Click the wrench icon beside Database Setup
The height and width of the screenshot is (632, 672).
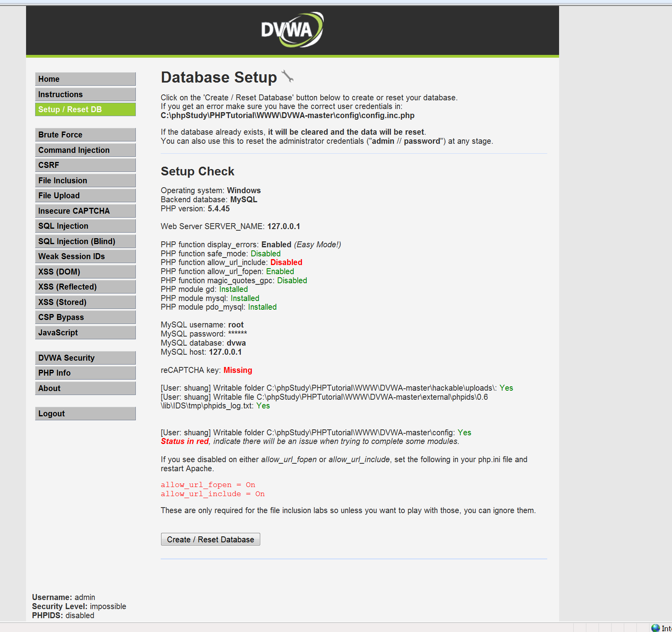(x=287, y=76)
